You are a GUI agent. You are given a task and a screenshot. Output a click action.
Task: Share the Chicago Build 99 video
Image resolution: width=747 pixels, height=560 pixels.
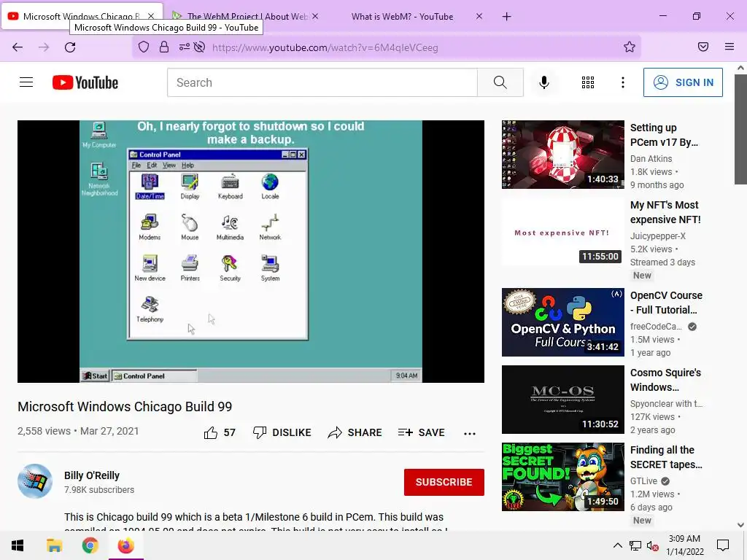point(355,432)
